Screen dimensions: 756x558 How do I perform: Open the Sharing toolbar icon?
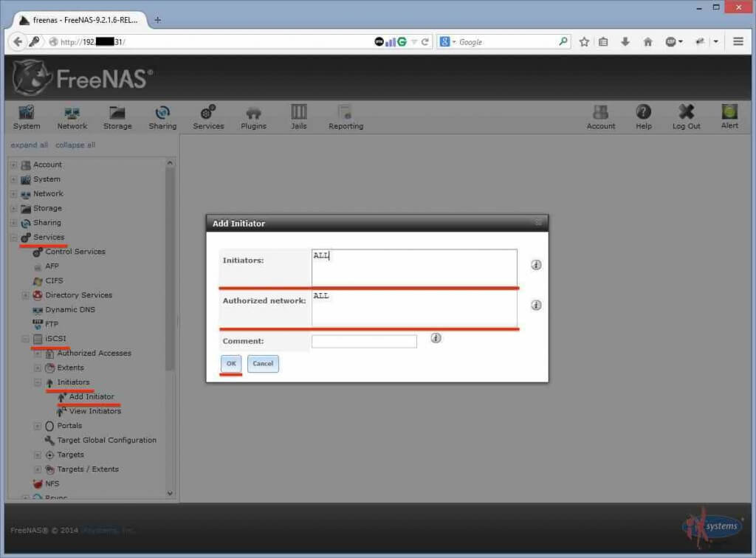(162, 117)
